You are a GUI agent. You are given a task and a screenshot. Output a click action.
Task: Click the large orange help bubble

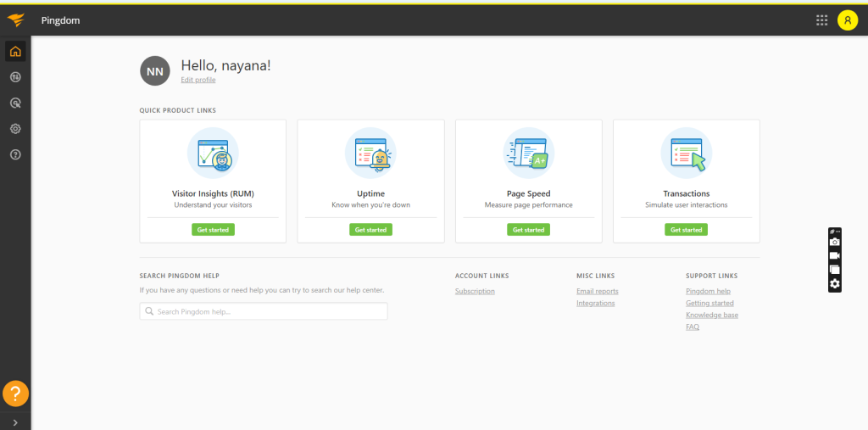(15, 394)
